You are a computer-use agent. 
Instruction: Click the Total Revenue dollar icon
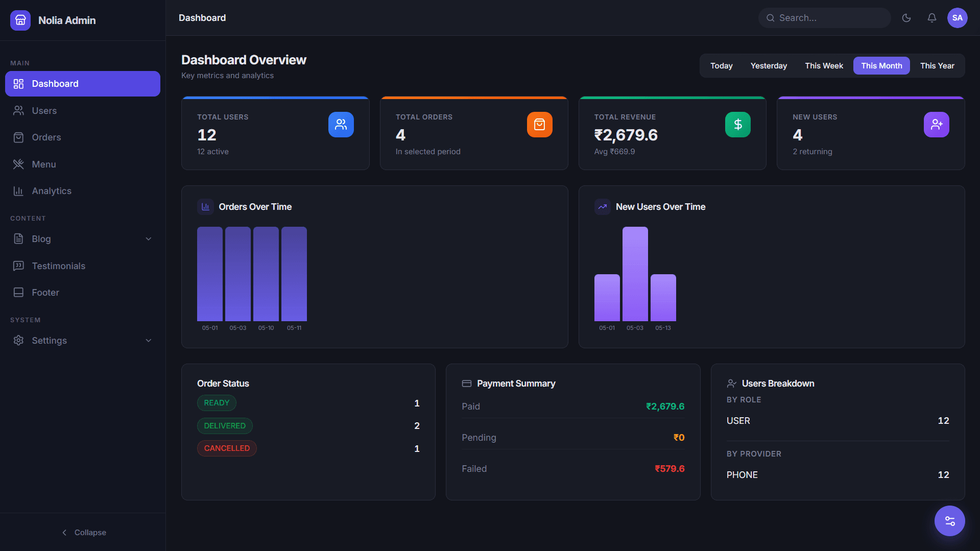(x=738, y=125)
